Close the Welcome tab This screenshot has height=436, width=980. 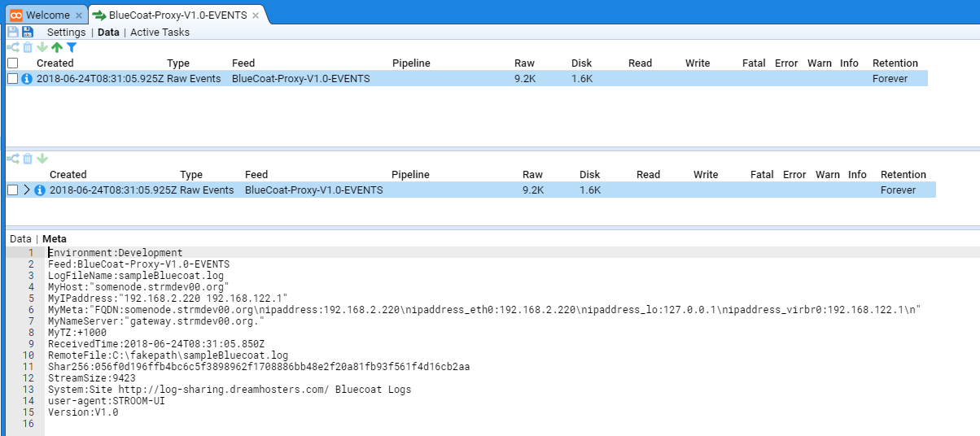click(x=79, y=15)
